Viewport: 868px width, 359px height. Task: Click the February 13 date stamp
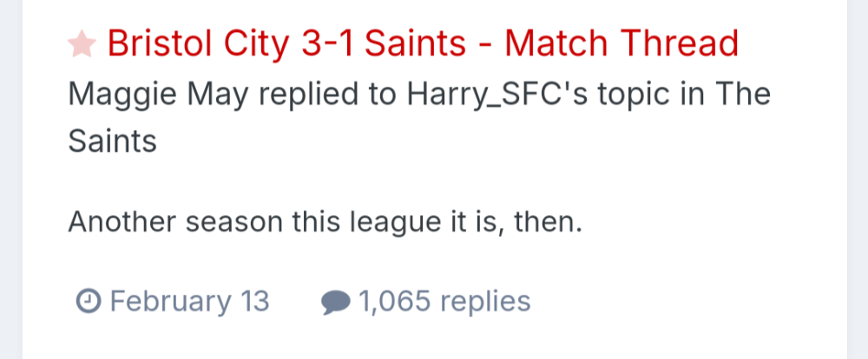(x=189, y=302)
